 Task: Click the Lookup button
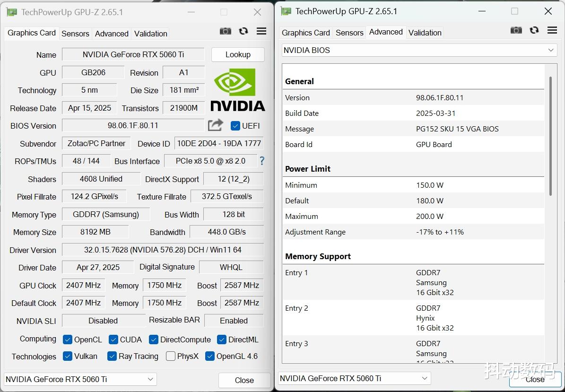point(238,54)
